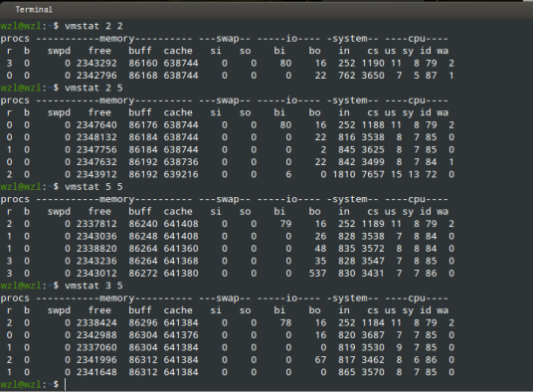Click context switch value 3431
The image size is (533, 392).
pos(373,274)
